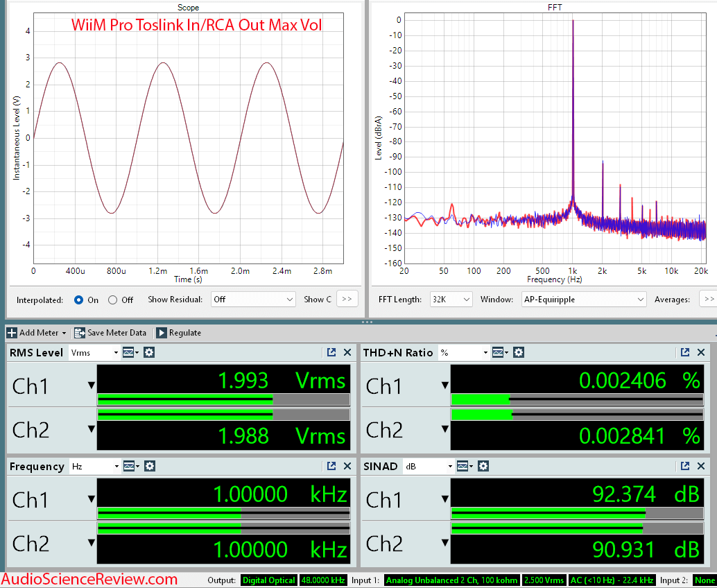Click the 92.374 dB SINAD reading
This screenshot has width=717, height=588.
[x=646, y=494]
